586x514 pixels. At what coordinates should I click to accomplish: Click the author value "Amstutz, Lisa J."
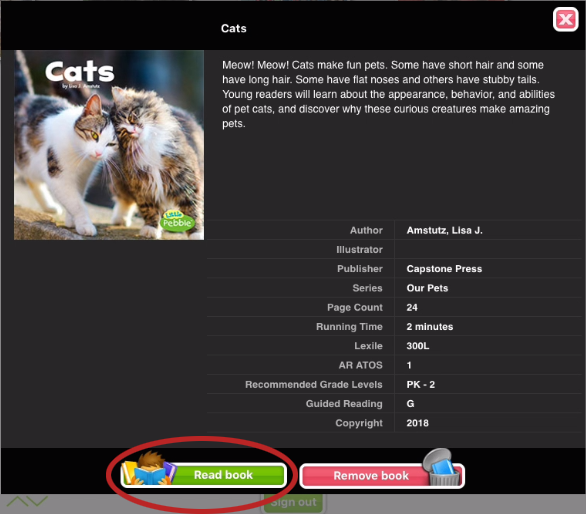pyautogui.click(x=444, y=230)
